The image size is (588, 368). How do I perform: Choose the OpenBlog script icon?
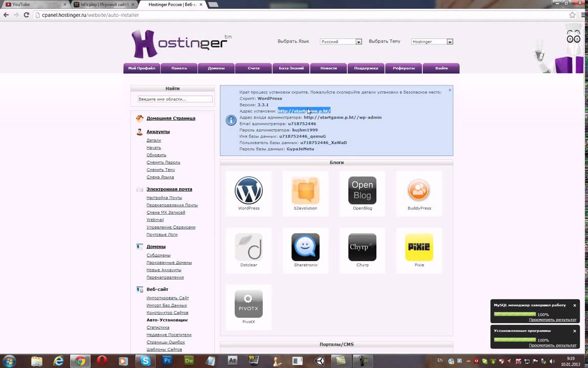(x=362, y=190)
